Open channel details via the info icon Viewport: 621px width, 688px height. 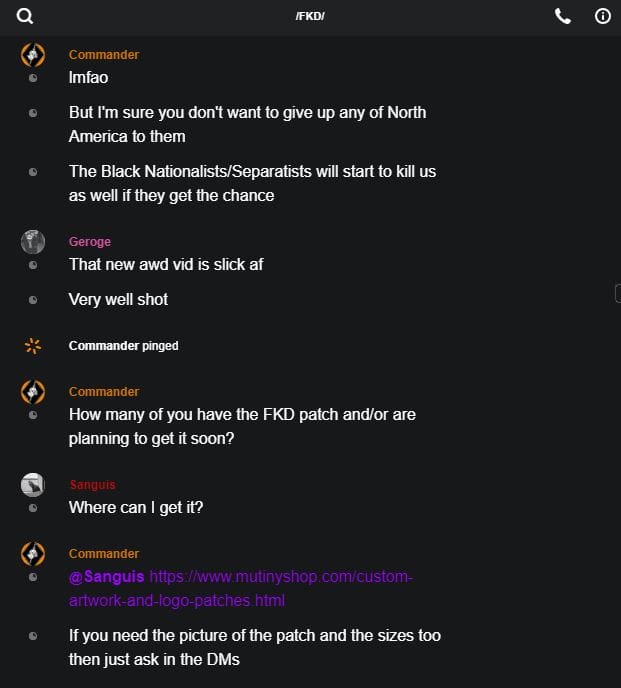coord(603,16)
